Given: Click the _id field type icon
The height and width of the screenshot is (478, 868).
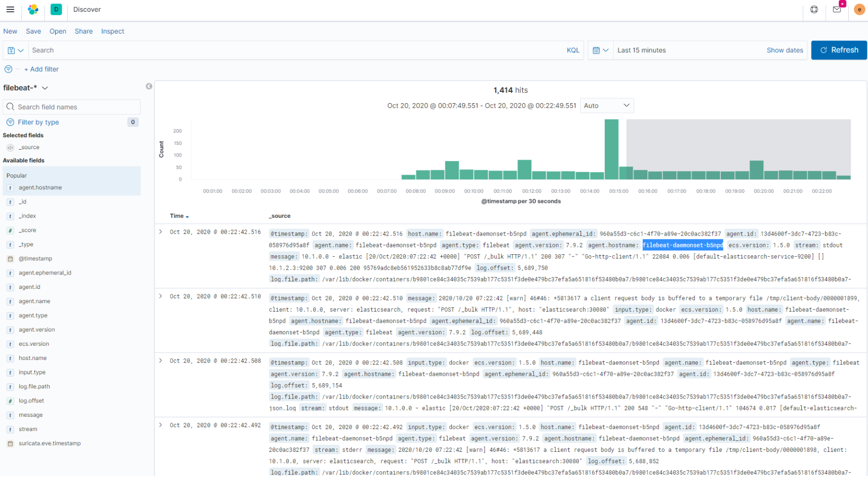Looking at the screenshot, I should (x=10, y=202).
